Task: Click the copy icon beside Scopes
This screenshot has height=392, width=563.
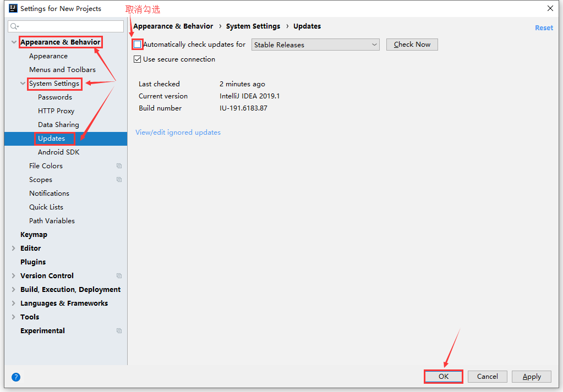Action: [119, 179]
